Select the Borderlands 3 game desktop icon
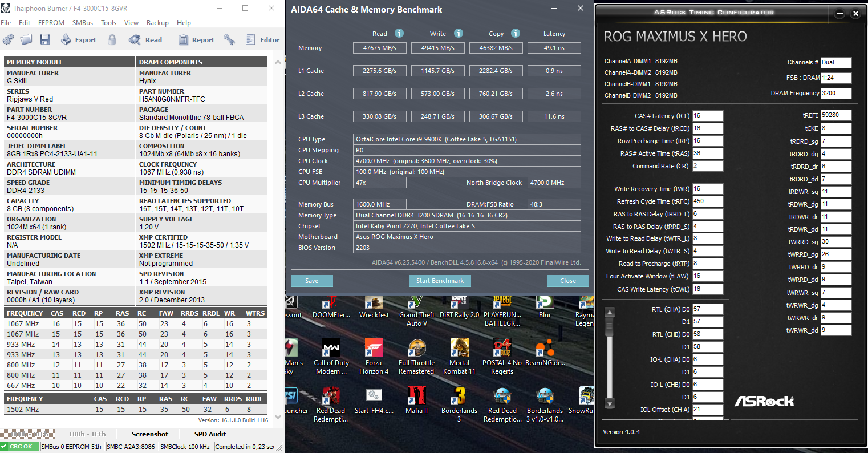Screen dimensions: 868x453 click(459, 405)
